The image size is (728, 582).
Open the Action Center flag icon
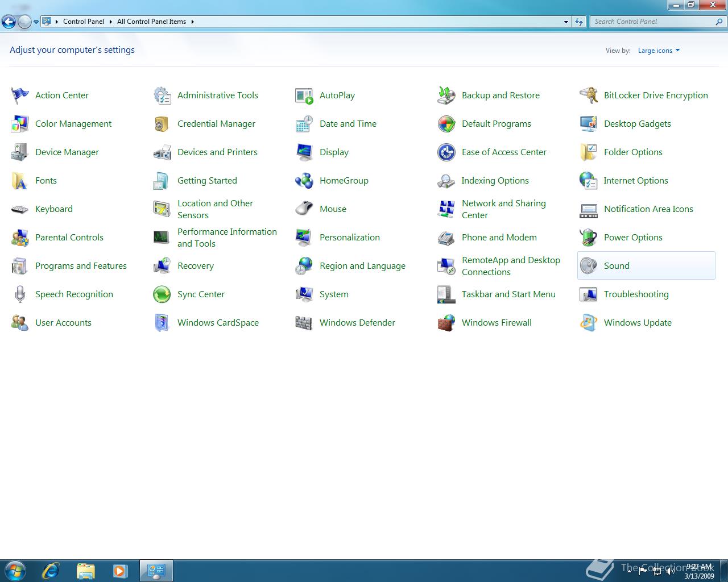20,95
